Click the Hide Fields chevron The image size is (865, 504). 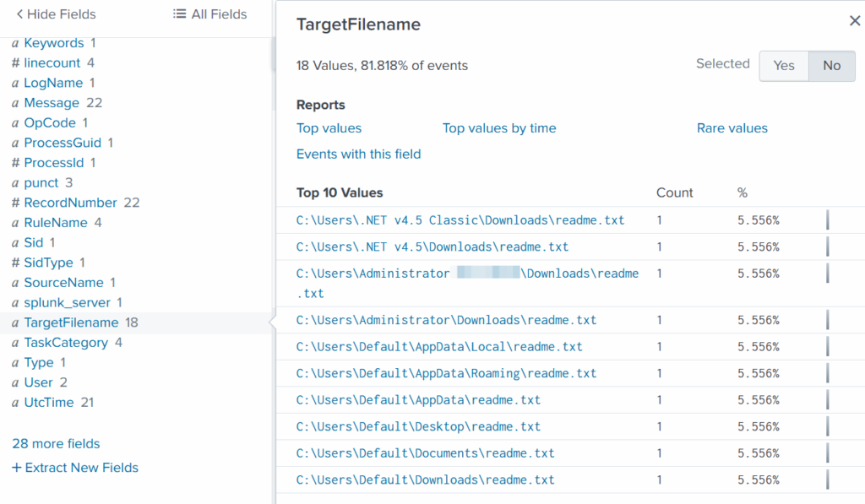click(19, 14)
